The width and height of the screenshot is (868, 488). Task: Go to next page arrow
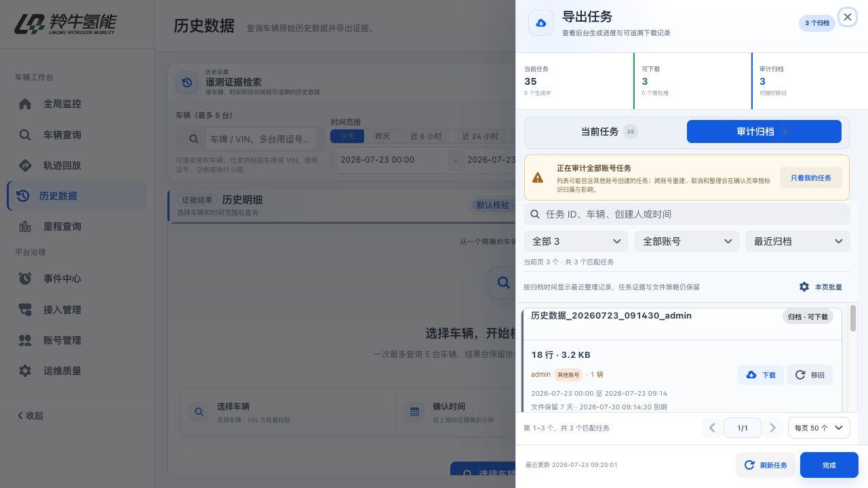pyautogui.click(x=772, y=428)
